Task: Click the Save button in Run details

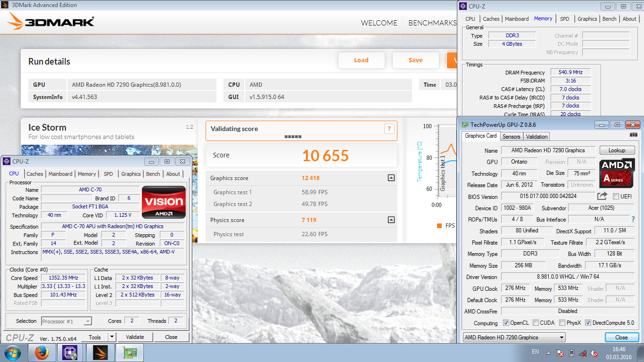Action: pos(415,60)
